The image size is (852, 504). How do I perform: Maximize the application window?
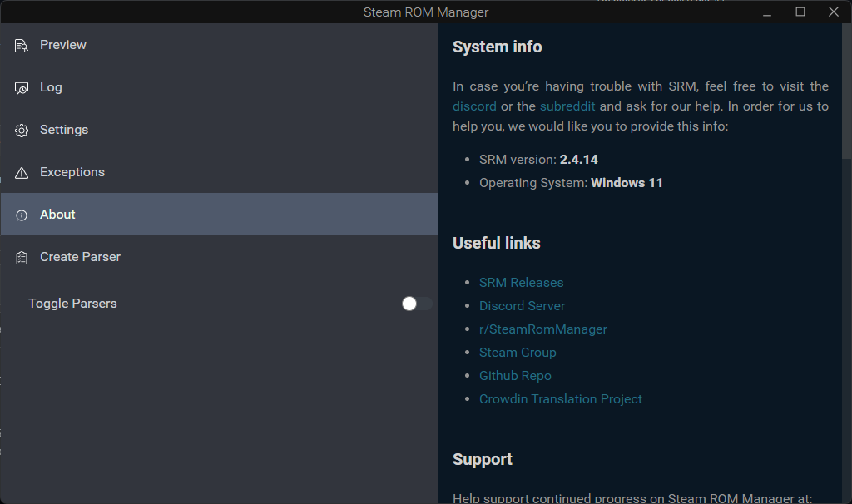tap(800, 12)
